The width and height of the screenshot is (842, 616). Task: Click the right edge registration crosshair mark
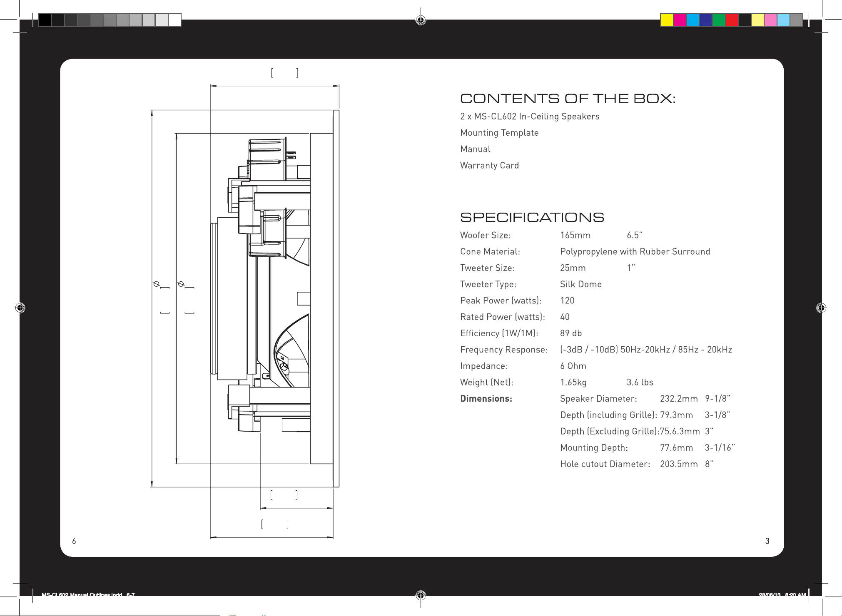point(821,308)
